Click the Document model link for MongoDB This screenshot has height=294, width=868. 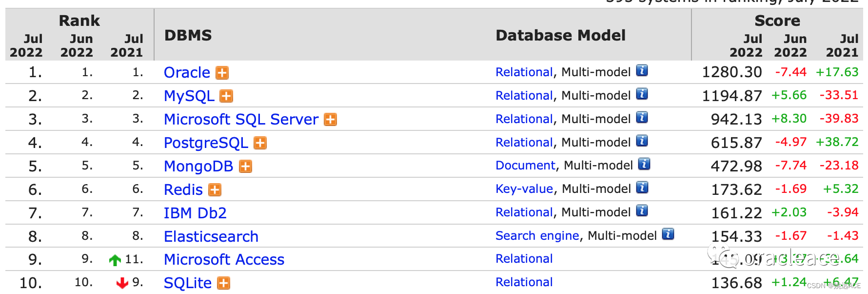pyautogui.click(x=525, y=166)
